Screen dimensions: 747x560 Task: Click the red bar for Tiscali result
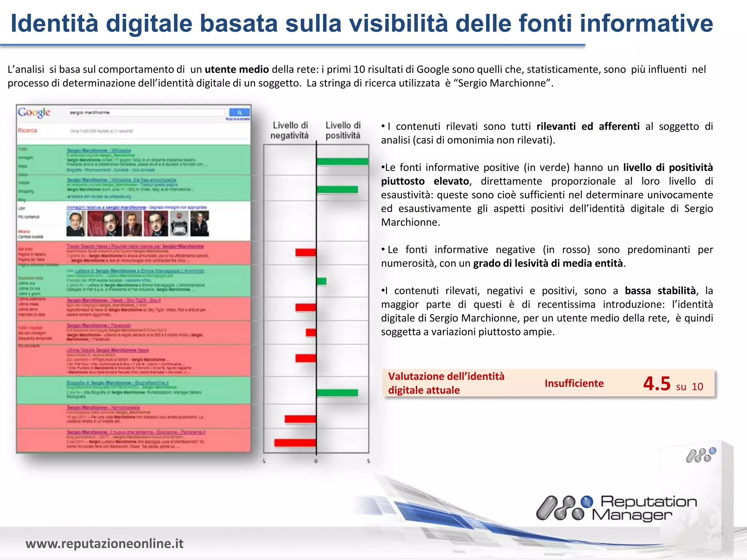coord(306,252)
